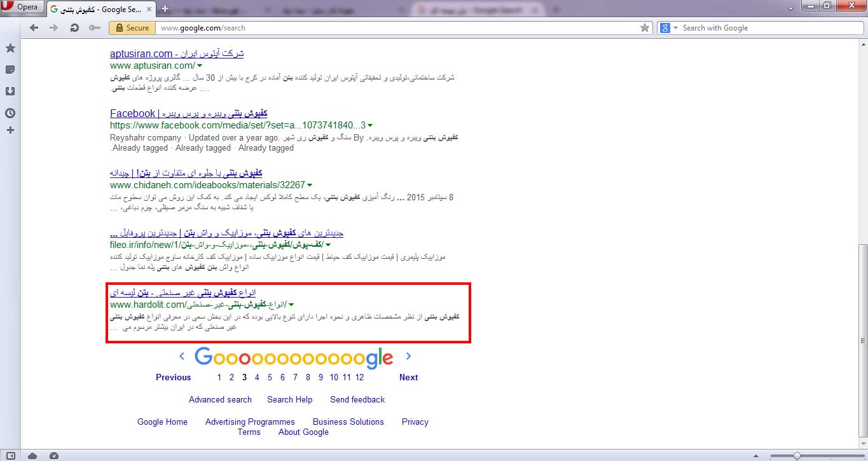
Task: Jump to results page 1
Action: coord(219,377)
